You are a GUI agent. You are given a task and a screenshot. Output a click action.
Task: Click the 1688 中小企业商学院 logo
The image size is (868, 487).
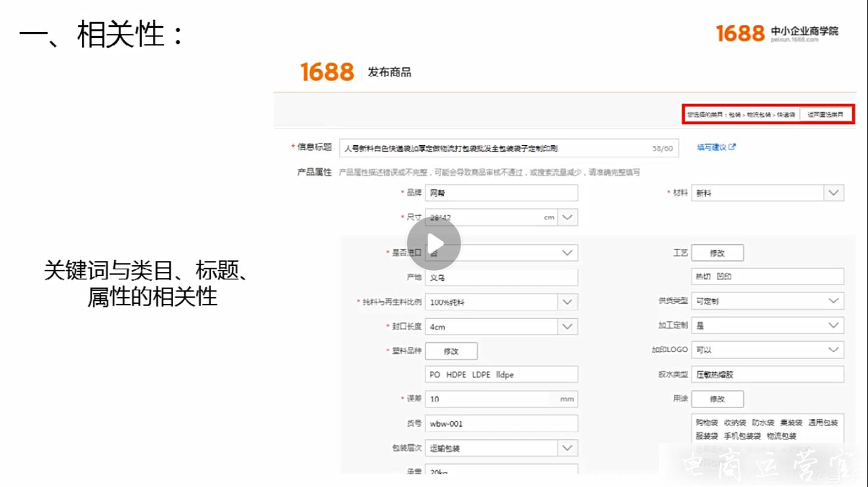[x=777, y=33]
